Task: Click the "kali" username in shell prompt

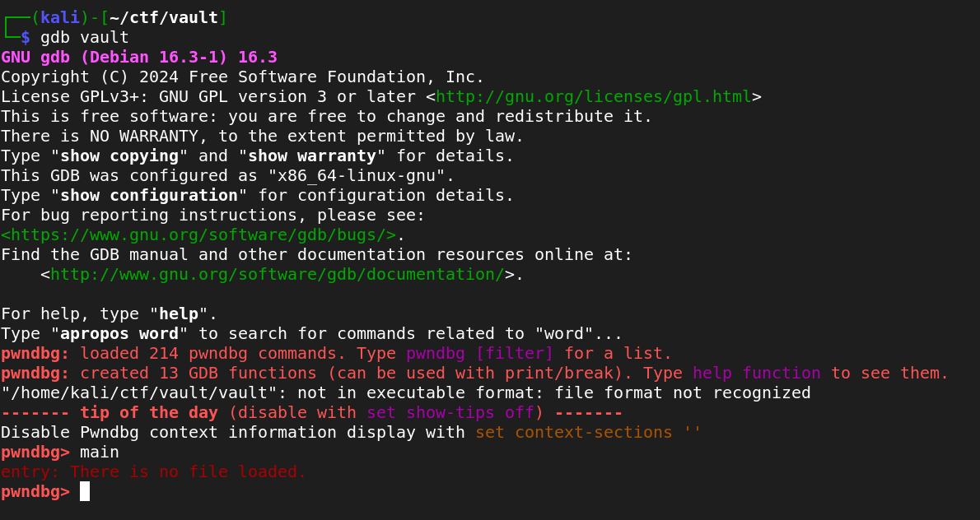Action: point(60,17)
